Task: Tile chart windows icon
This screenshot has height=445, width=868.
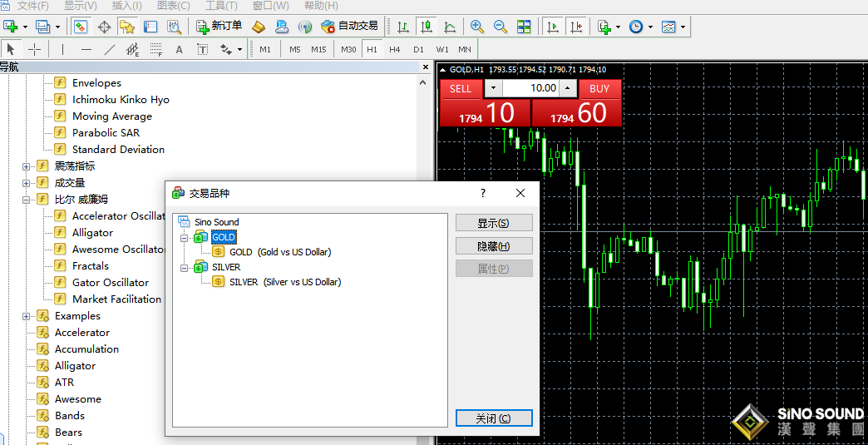Action: [x=524, y=26]
